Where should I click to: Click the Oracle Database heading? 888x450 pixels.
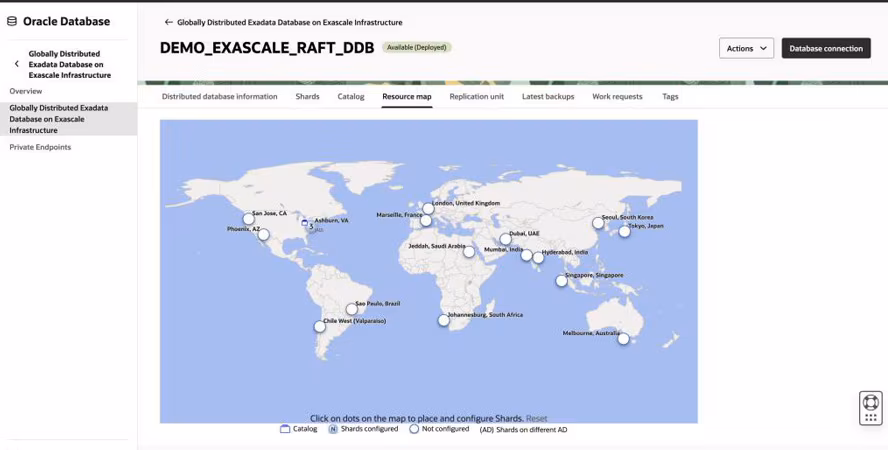pos(67,22)
